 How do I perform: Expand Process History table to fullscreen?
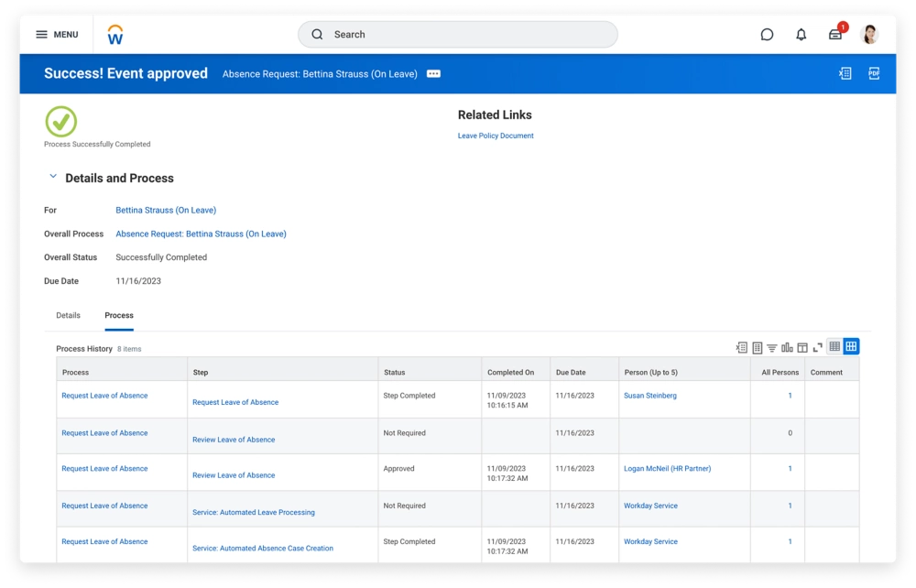(818, 347)
